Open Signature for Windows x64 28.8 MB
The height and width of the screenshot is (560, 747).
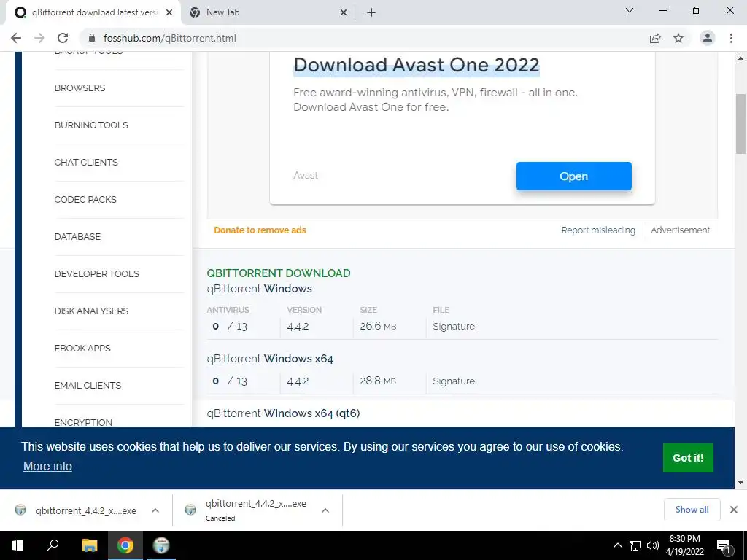[454, 381]
